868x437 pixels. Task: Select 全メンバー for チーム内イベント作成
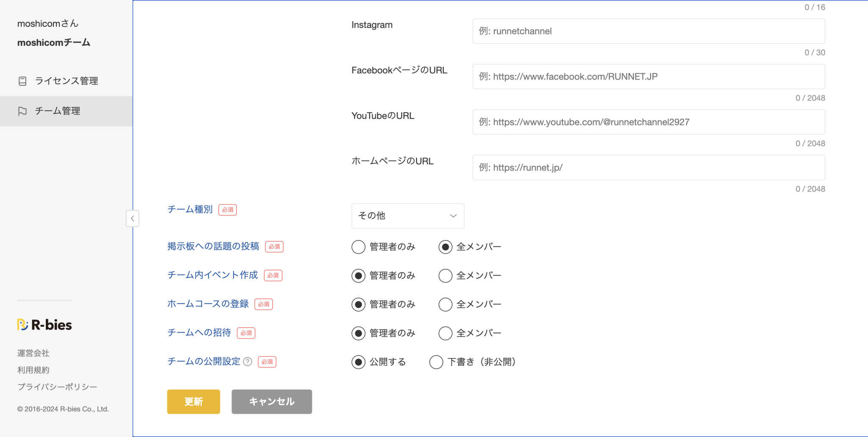[x=445, y=276]
